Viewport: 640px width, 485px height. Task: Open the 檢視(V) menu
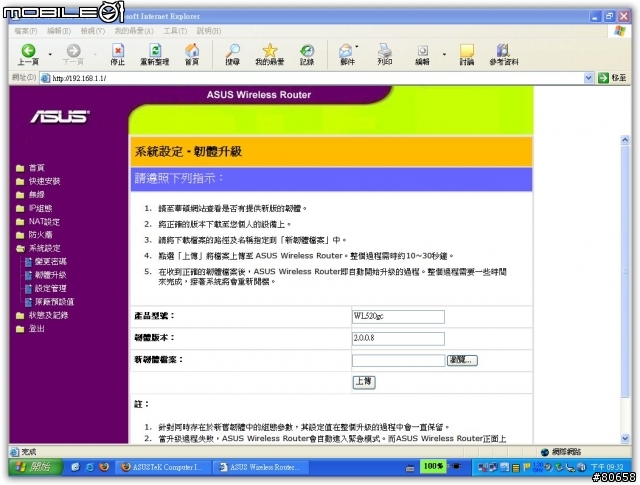tap(93, 31)
